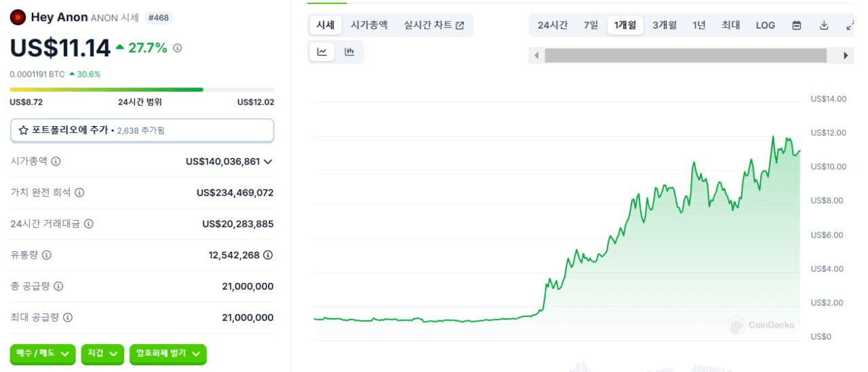Click the info icon next to 24시간 거래대금

[x=88, y=224]
